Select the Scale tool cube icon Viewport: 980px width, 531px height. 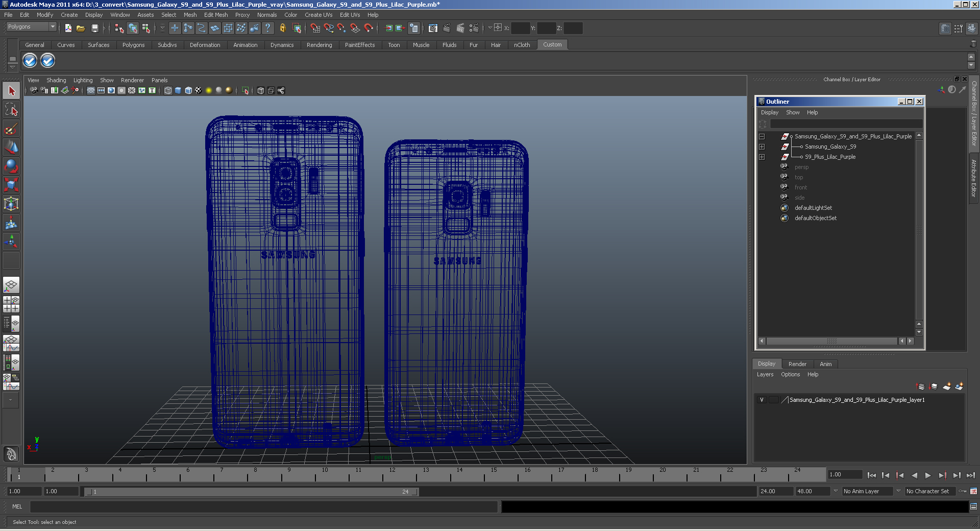coord(11,185)
